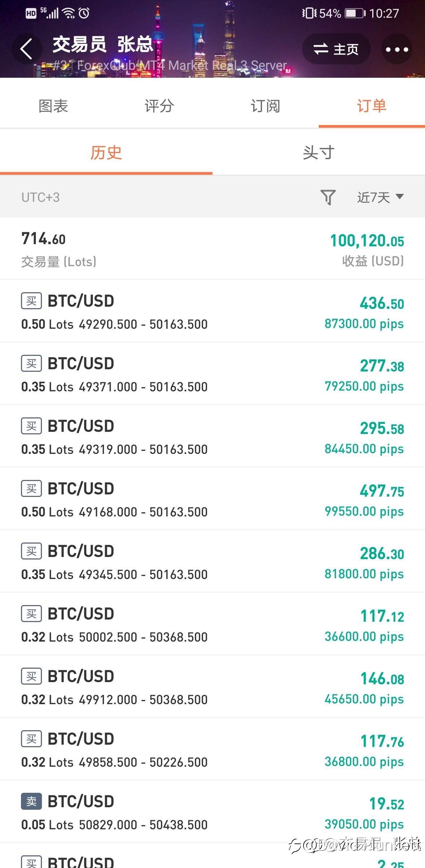425x868 pixels.
Task: Open the BTC/USD order opened at 50002.500
Action: (212, 624)
